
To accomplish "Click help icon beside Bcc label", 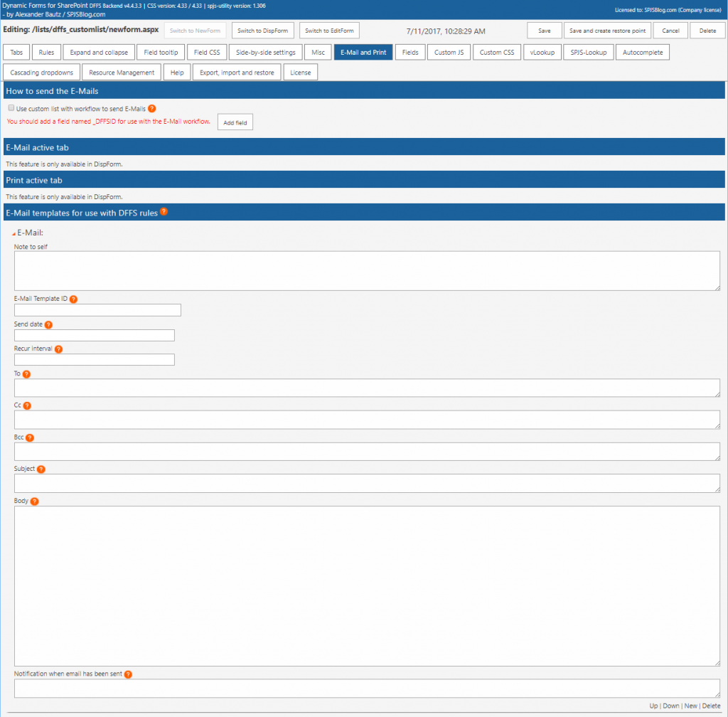I will pyautogui.click(x=30, y=438).
